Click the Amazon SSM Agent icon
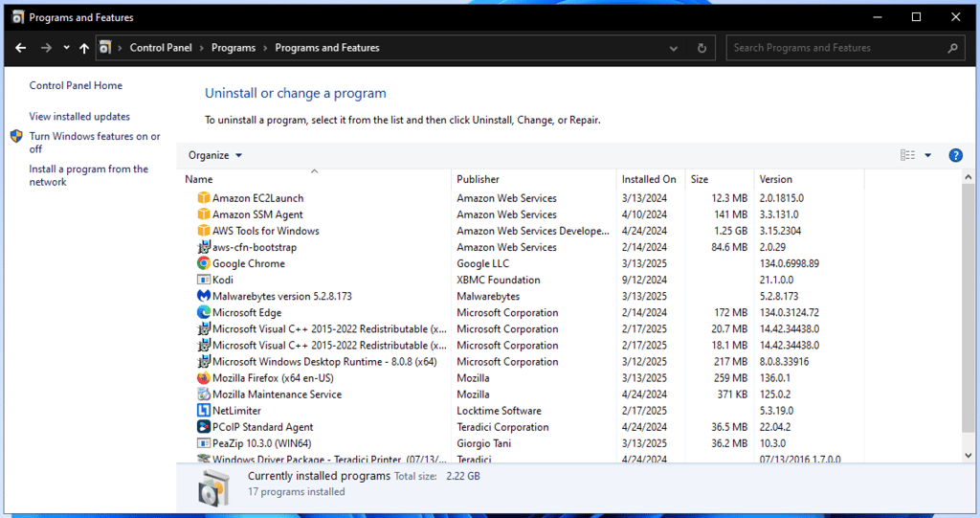Image resolution: width=980 pixels, height=518 pixels. click(203, 214)
